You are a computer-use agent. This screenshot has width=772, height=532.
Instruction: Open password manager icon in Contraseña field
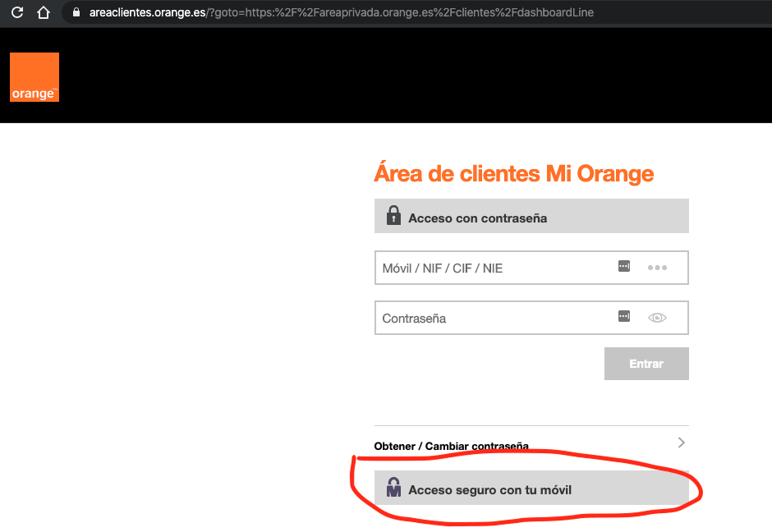[x=624, y=316]
